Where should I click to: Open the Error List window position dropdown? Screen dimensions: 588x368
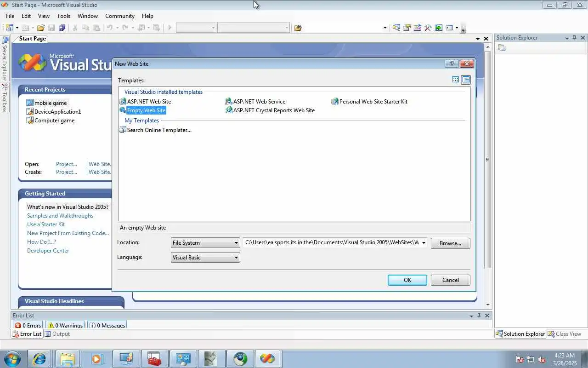pyautogui.click(x=471, y=316)
